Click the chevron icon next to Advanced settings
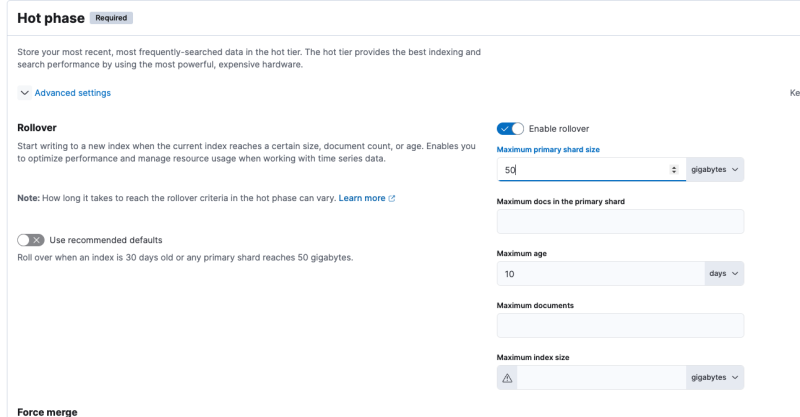800x417 pixels. 24,93
